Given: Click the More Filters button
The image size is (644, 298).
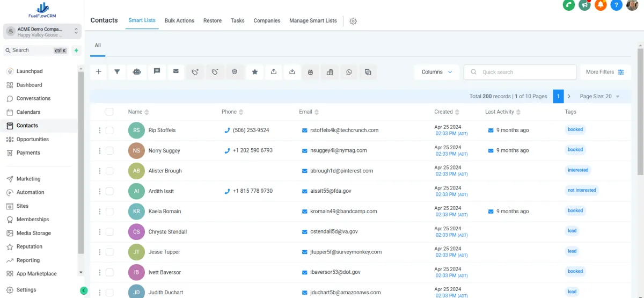Looking at the screenshot, I should (605, 72).
